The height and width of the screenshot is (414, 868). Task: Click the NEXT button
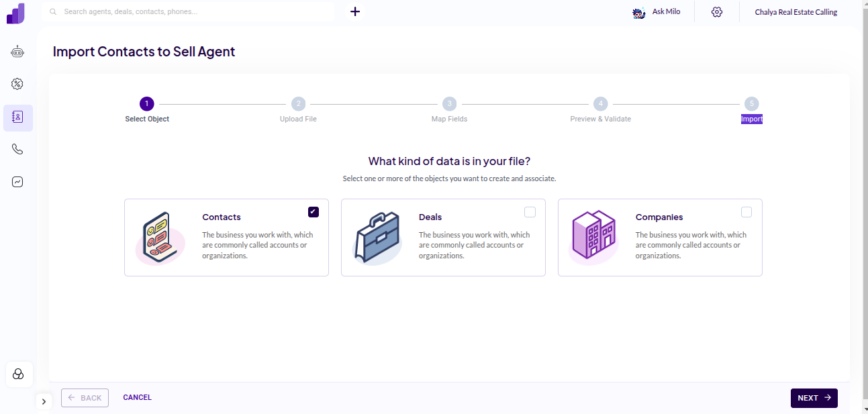tap(814, 398)
